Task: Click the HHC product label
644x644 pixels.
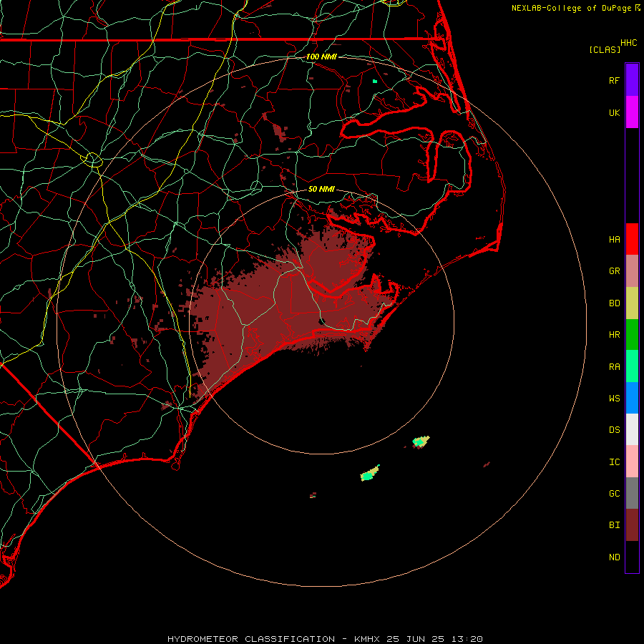Action: pos(628,43)
